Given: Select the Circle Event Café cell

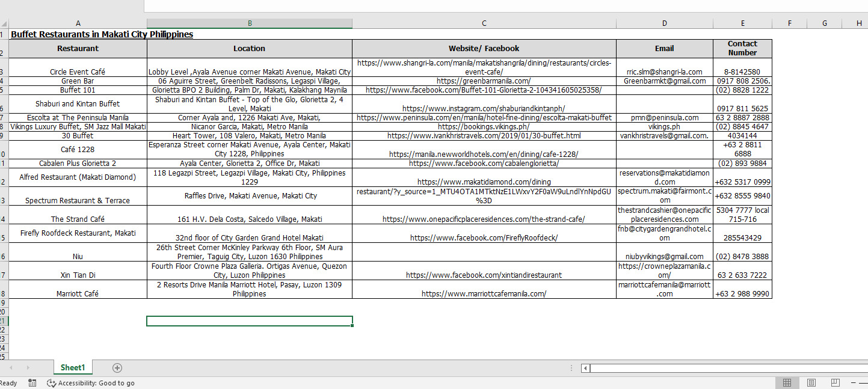Looking at the screenshot, I should pos(78,67).
